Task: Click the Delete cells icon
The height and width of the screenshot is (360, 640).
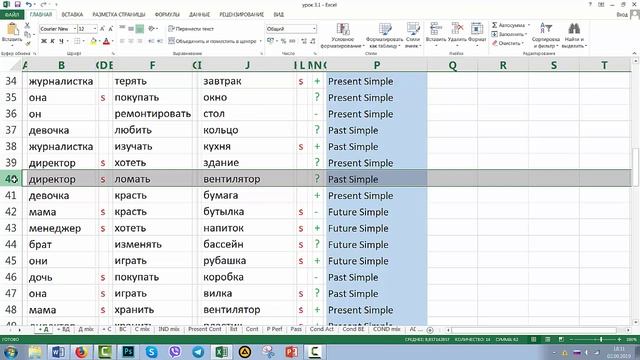Action: click(x=457, y=29)
